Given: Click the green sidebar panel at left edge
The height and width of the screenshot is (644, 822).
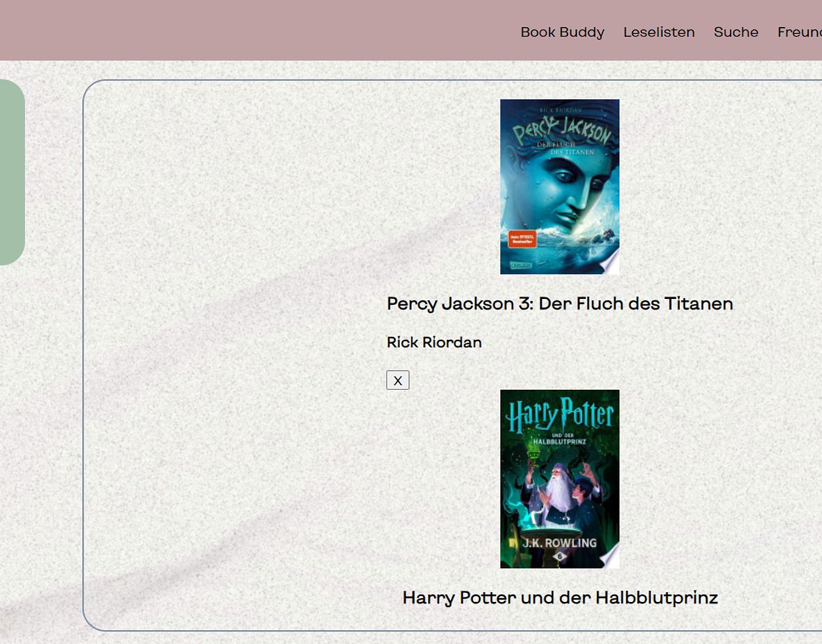Looking at the screenshot, I should (x=11, y=172).
